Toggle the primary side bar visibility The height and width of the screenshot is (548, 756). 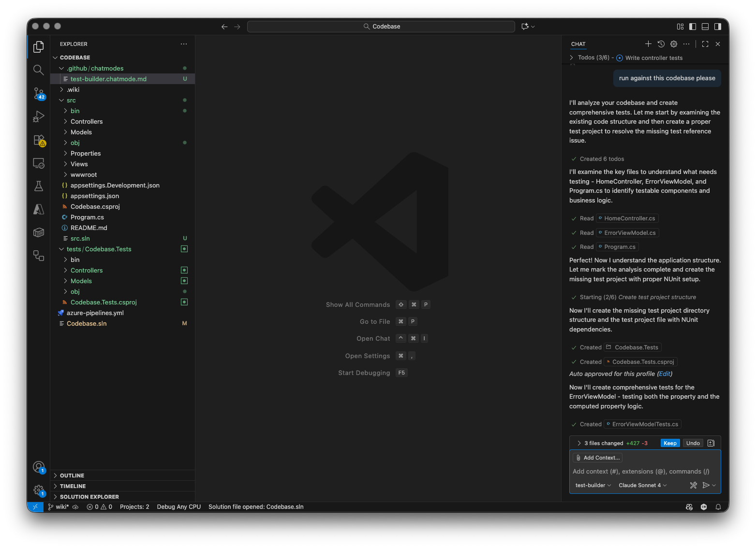693,27
